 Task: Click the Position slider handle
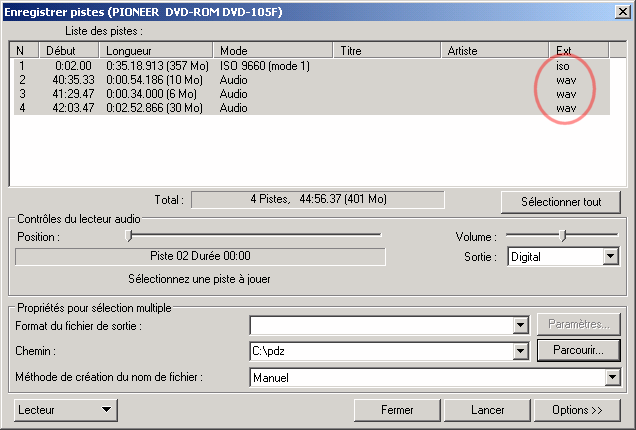(x=128, y=235)
